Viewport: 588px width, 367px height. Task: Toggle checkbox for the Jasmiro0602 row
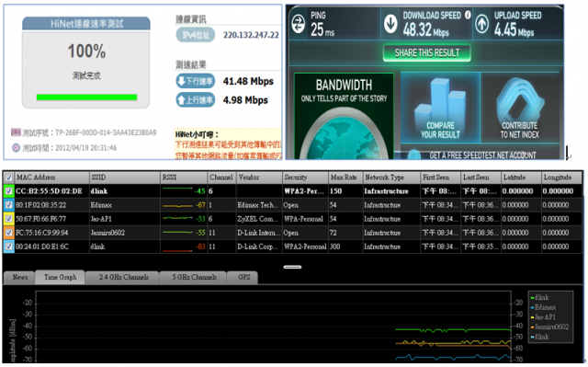8,233
